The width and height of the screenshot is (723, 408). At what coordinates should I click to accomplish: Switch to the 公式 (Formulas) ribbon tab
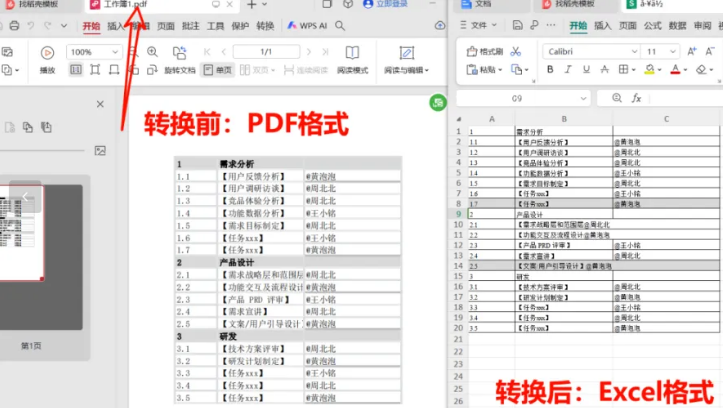(x=652, y=26)
